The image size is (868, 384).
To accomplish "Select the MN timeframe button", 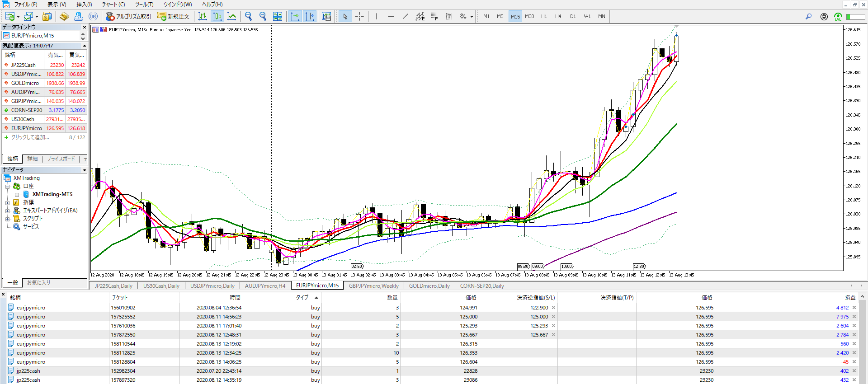I will (x=602, y=16).
